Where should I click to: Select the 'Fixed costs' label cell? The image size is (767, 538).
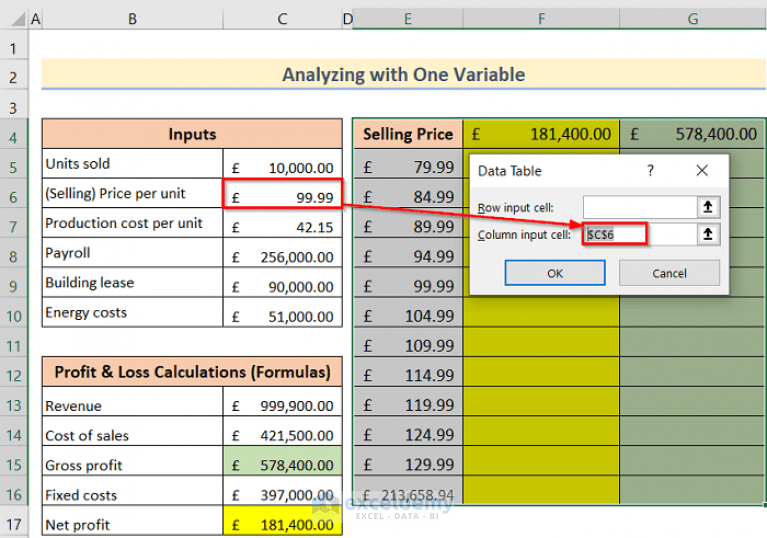[x=133, y=491]
